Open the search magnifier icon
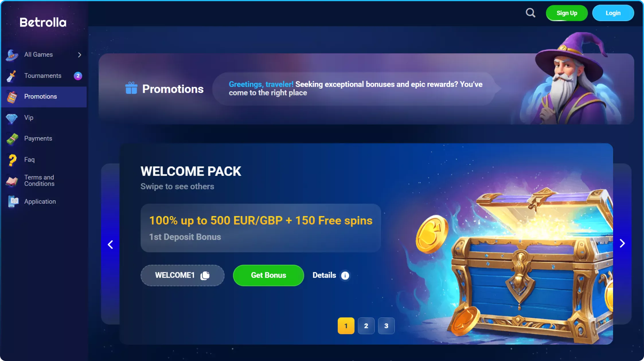 click(x=530, y=13)
